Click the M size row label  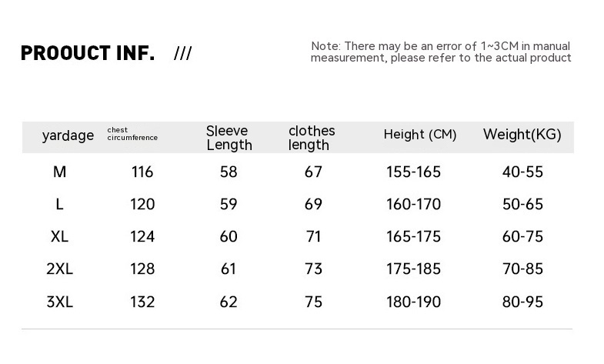click(x=59, y=172)
